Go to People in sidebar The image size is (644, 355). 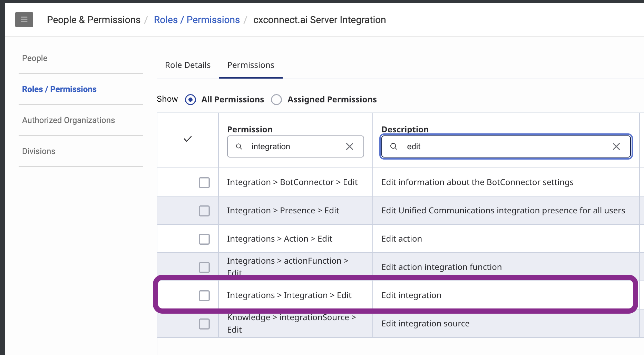click(35, 58)
